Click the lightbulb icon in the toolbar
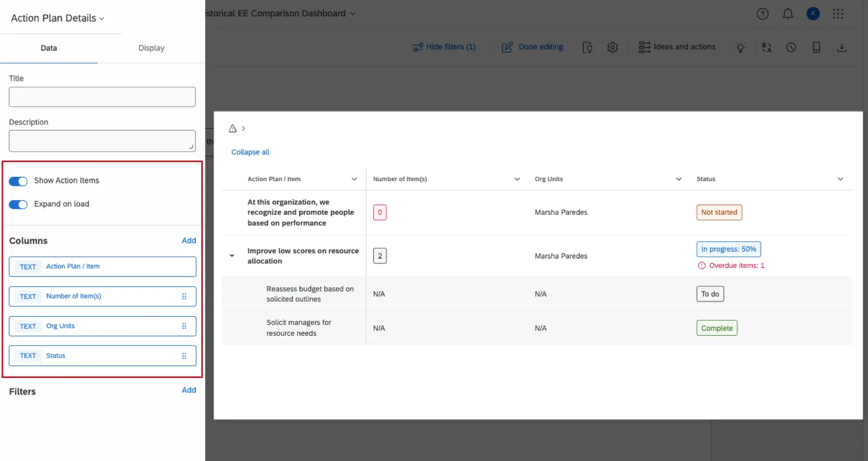 point(741,48)
